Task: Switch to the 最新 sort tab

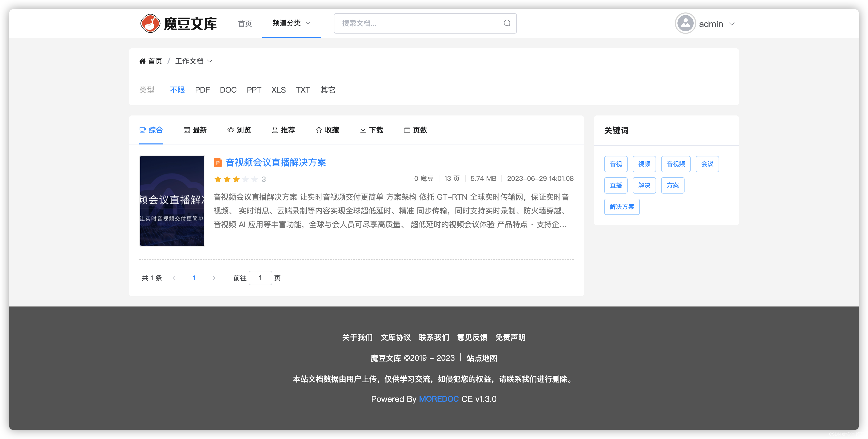Action: (x=195, y=130)
